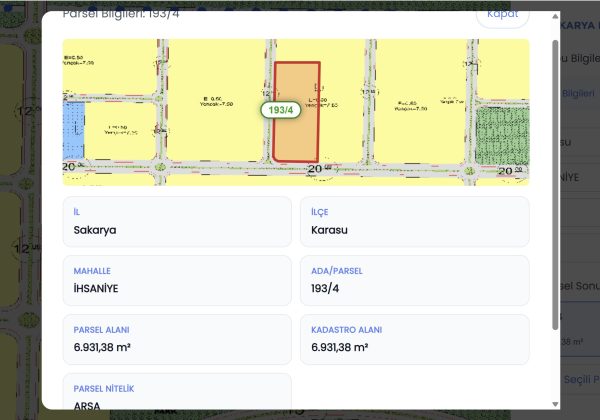Click the scrollbar up arrow
Viewport: 600px width, 420px height.
point(555,16)
